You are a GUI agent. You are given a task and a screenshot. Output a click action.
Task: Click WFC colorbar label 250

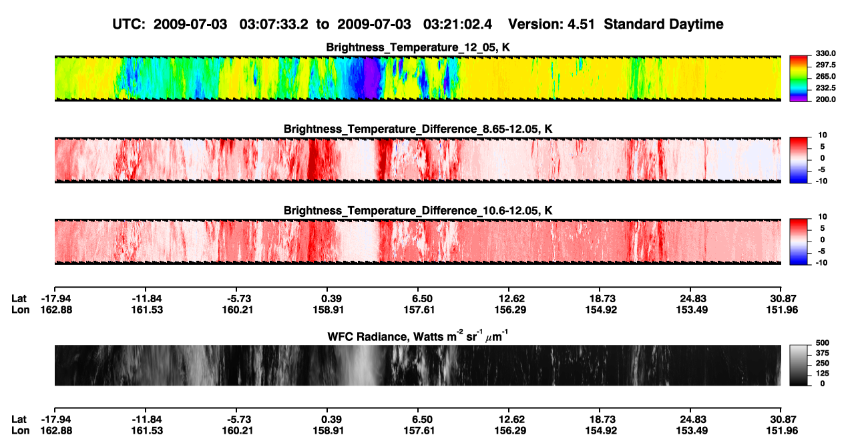[x=822, y=364]
